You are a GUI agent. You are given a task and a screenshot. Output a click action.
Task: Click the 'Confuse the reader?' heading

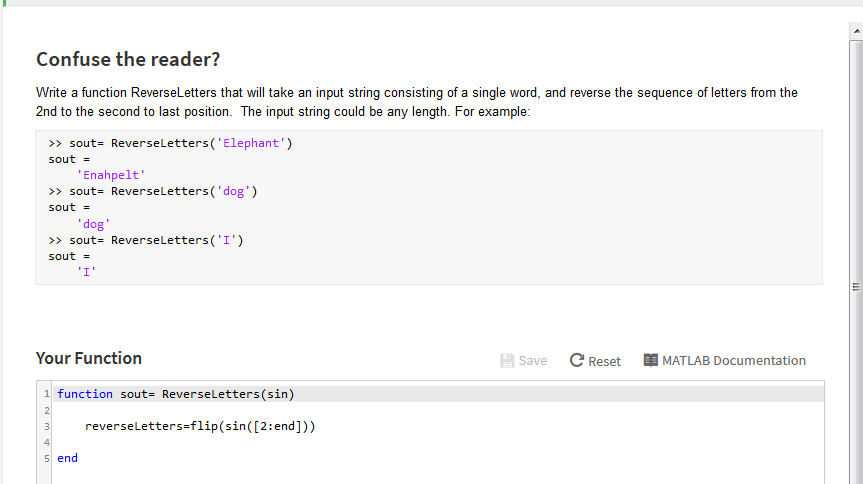(x=128, y=59)
